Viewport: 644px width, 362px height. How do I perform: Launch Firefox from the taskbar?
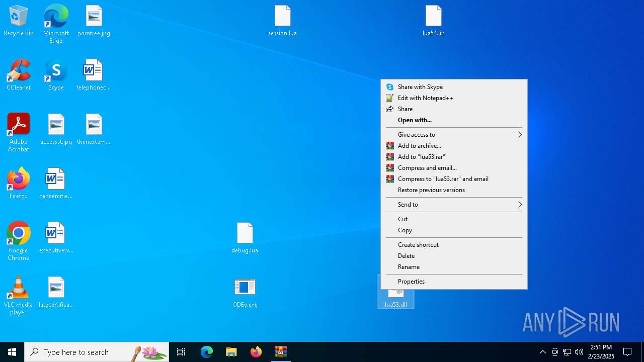pos(256,352)
